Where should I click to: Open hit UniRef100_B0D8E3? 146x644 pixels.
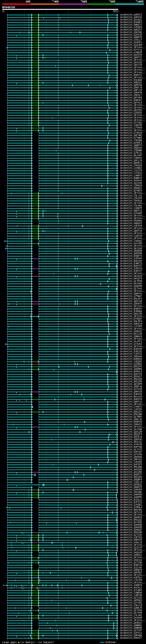point(131,22)
